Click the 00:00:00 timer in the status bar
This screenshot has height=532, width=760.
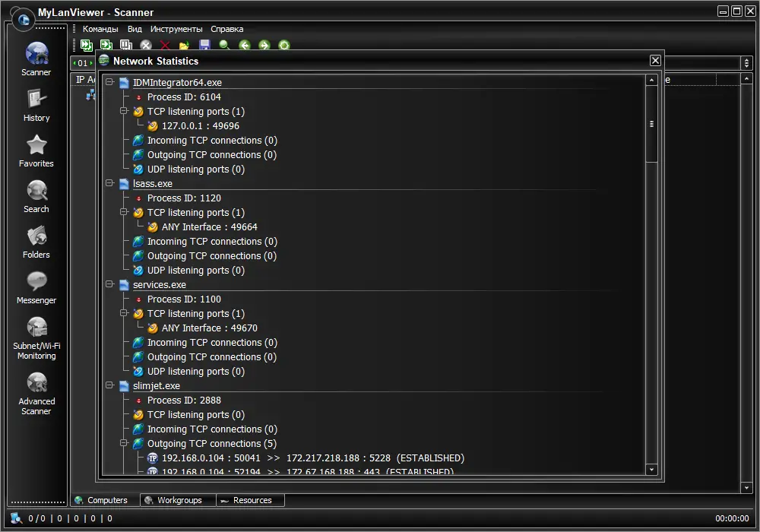click(732, 518)
